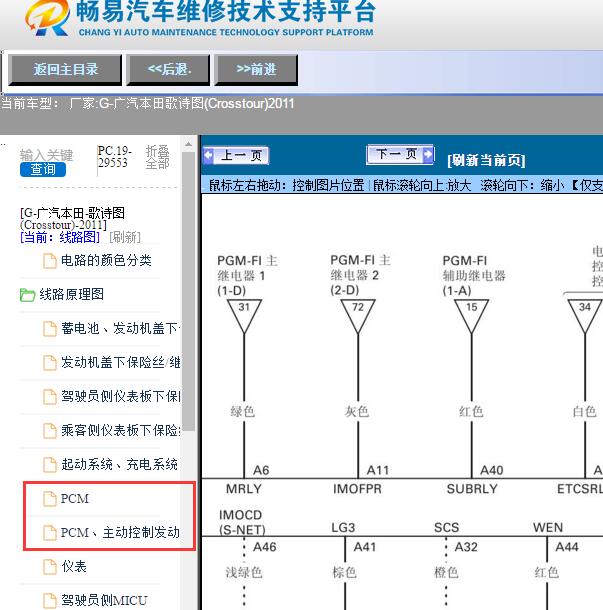Screen dimensions: 603x610
Task: Click [当前：线路图] link
Action: click(x=60, y=237)
